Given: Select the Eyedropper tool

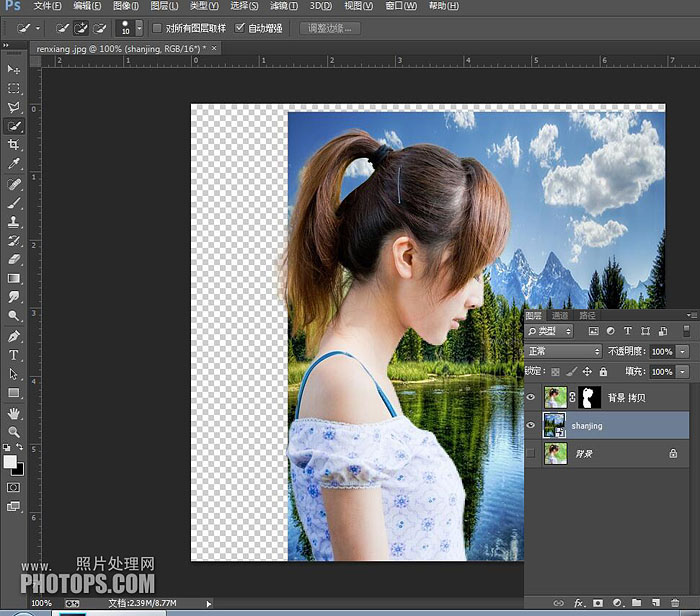Looking at the screenshot, I should point(13,164).
